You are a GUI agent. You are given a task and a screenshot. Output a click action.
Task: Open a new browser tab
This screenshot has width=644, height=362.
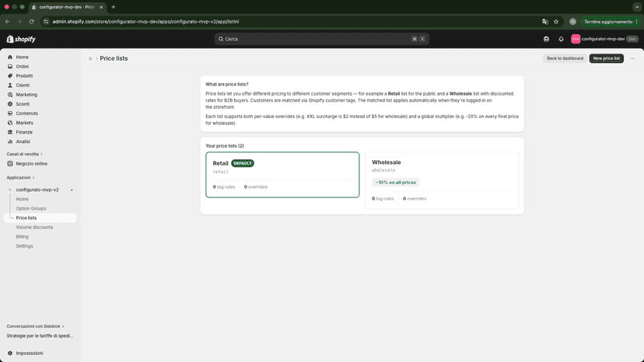click(x=114, y=7)
